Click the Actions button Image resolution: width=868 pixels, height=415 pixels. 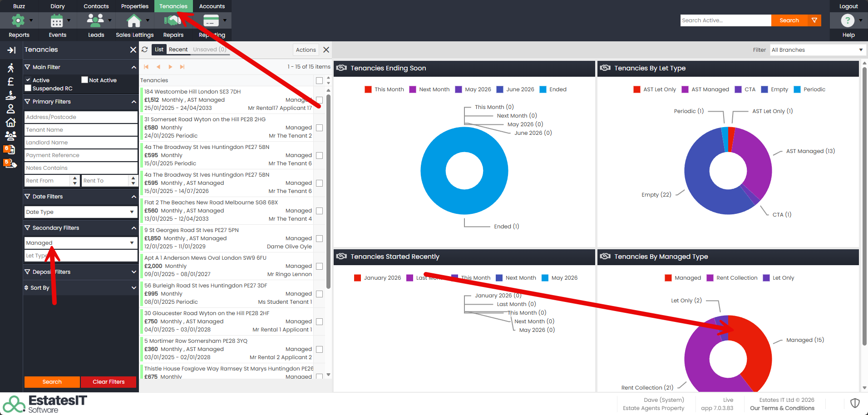(x=306, y=50)
